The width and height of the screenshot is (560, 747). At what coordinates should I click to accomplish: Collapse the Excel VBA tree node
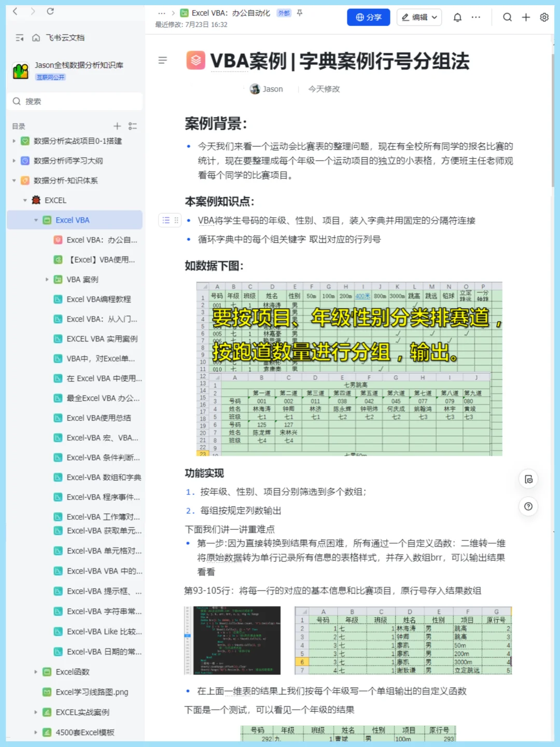pyautogui.click(x=36, y=220)
